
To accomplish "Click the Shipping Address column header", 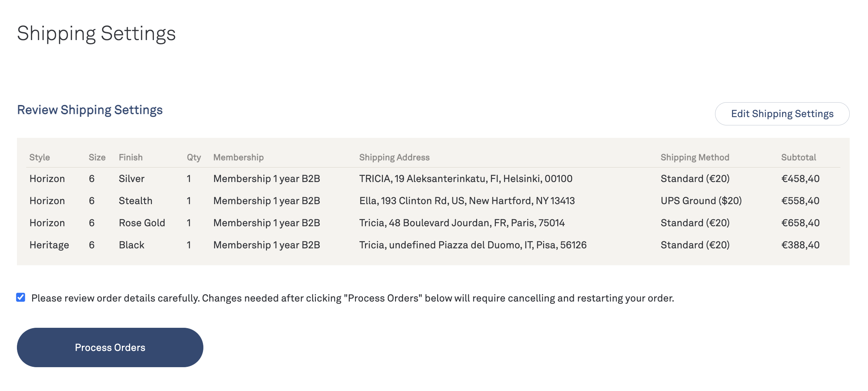I will click(394, 157).
